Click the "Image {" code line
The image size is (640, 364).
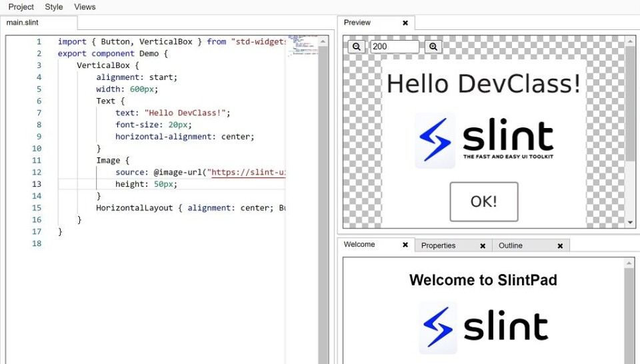pyautogui.click(x=113, y=161)
